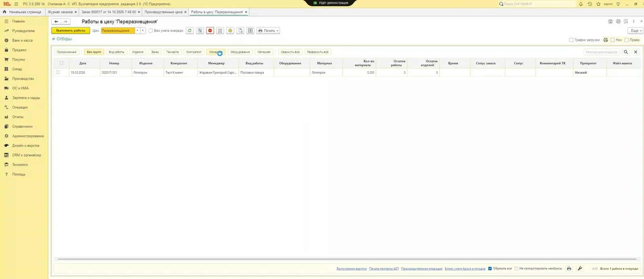644x279 pixels.
Task: Click the yellow gear icon in the toolbar
Action: tap(230, 31)
